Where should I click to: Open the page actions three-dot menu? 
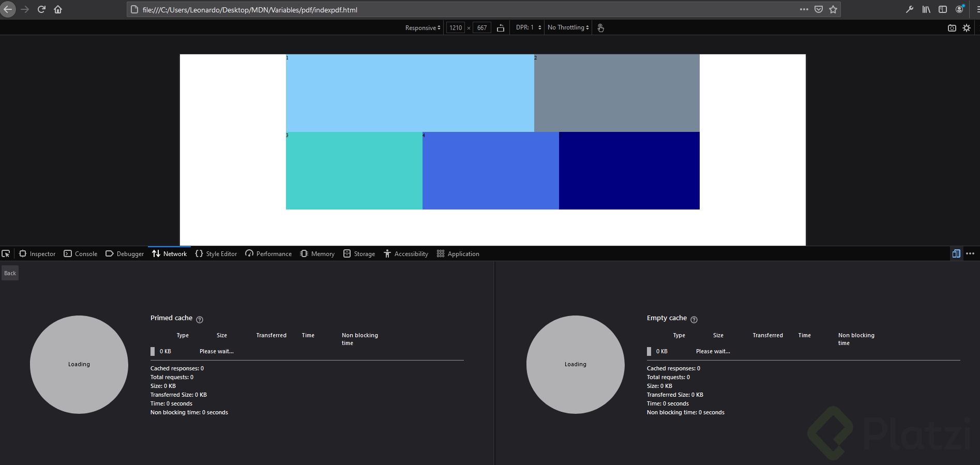(x=804, y=9)
